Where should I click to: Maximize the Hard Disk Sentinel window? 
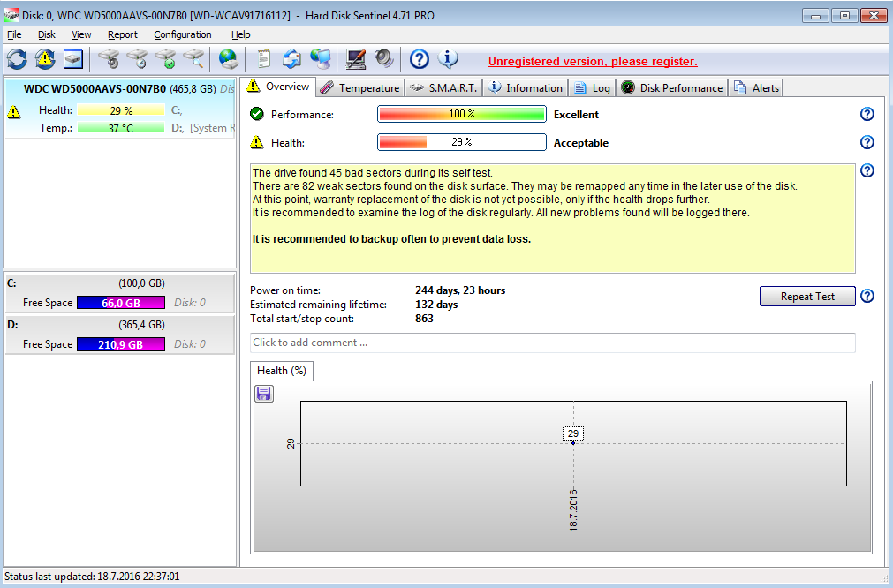pyautogui.click(x=844, y=15)
